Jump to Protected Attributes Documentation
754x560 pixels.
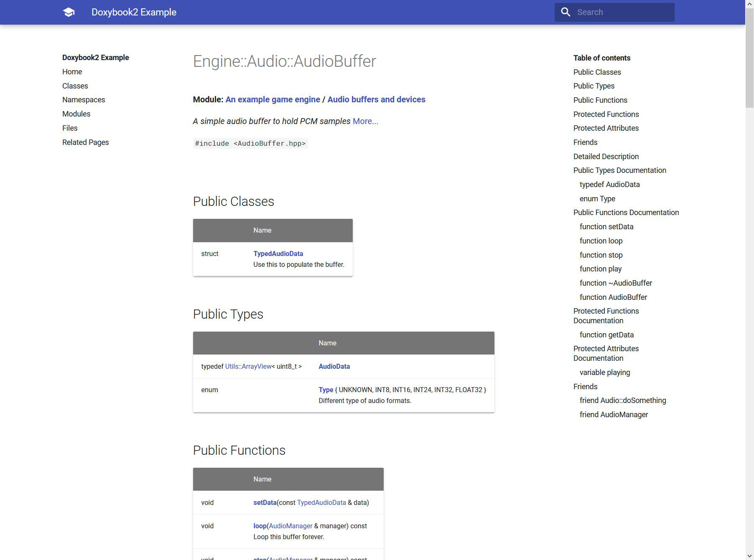click(606, 353)
